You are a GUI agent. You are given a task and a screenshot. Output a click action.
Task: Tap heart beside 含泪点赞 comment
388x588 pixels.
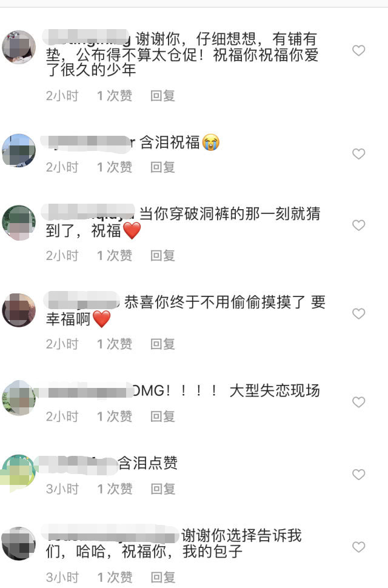click(x=359, y=475)
